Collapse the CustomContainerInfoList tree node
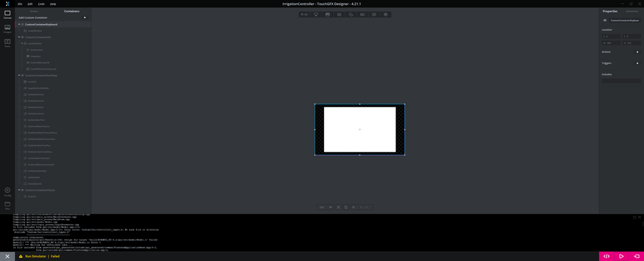The height and width of the screenshot is (261, 644). pos(19,190)
